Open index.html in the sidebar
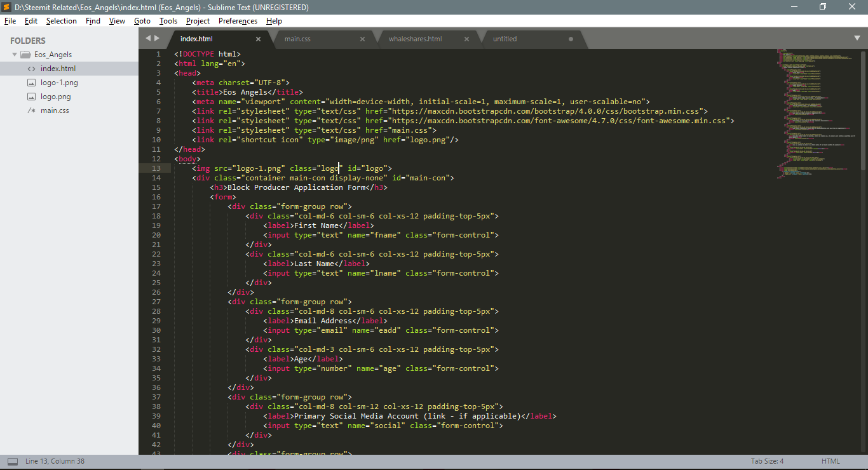868x470 pixels. click(x=69, y=69)
